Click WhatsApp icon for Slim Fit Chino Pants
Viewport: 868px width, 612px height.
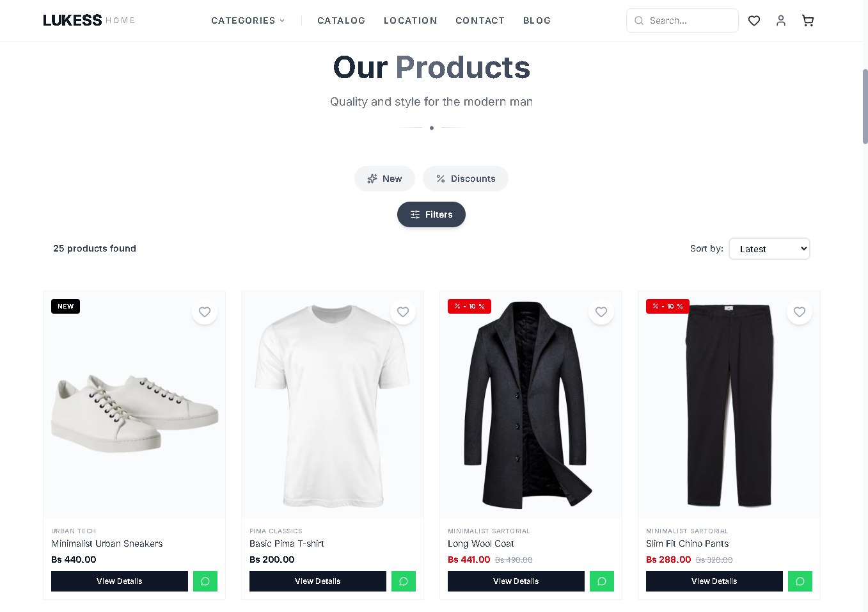(x=800, y=581)
